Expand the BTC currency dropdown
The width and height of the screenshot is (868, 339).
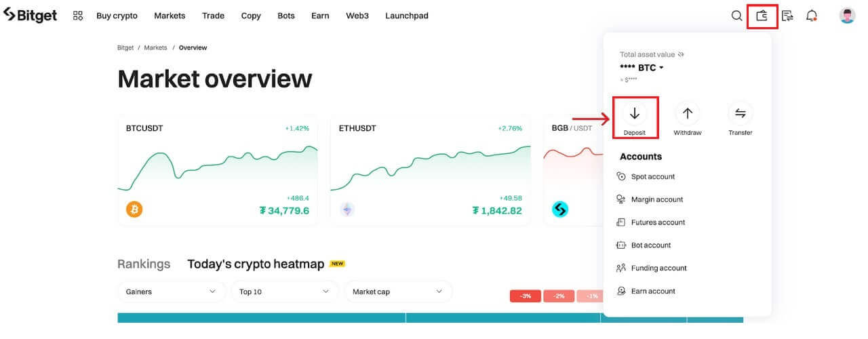coord(661,68)
